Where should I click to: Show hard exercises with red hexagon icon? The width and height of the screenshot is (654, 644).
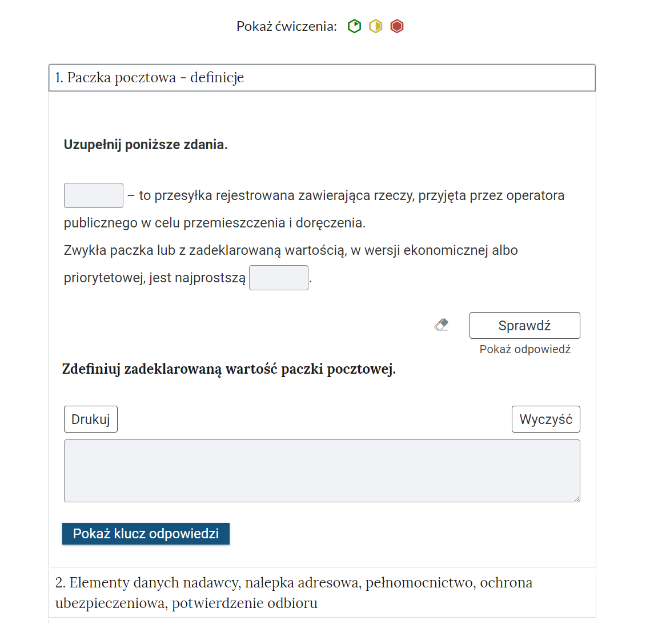pos(397,26)
